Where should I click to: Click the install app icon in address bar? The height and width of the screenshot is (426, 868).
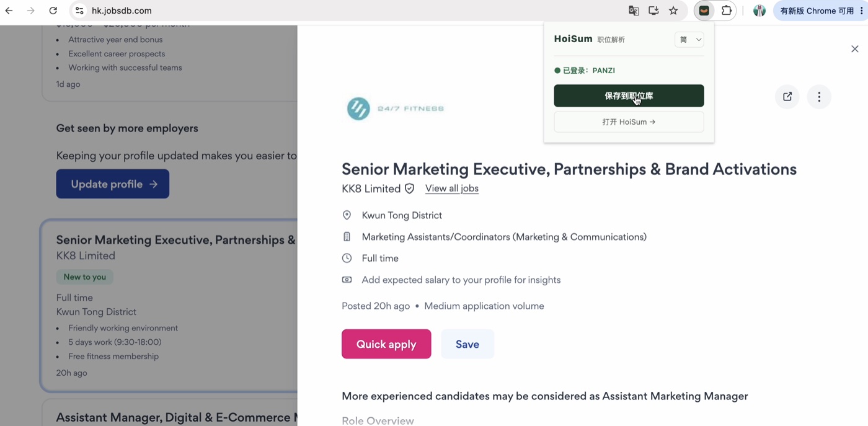tap(653, 11)
